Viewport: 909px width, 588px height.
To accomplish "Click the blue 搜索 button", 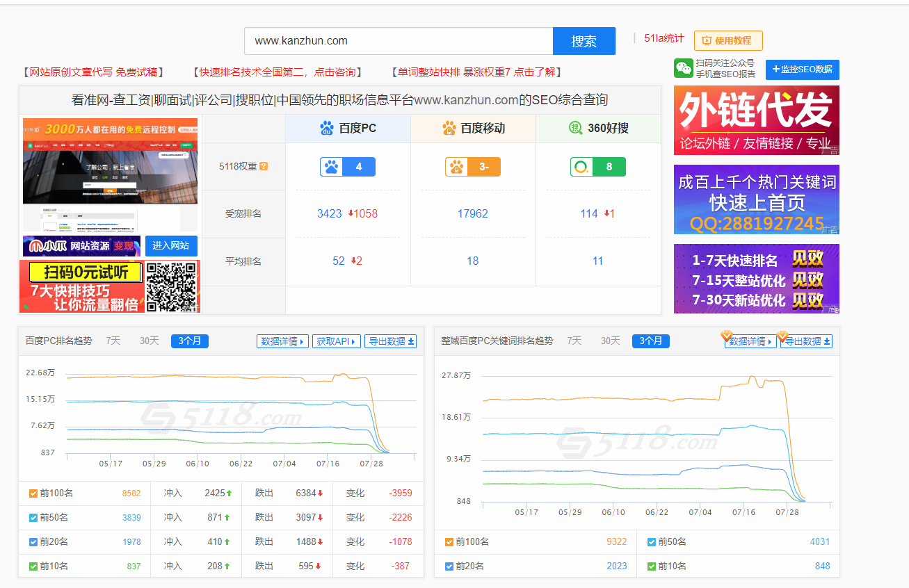I will (x=584, y=41).
